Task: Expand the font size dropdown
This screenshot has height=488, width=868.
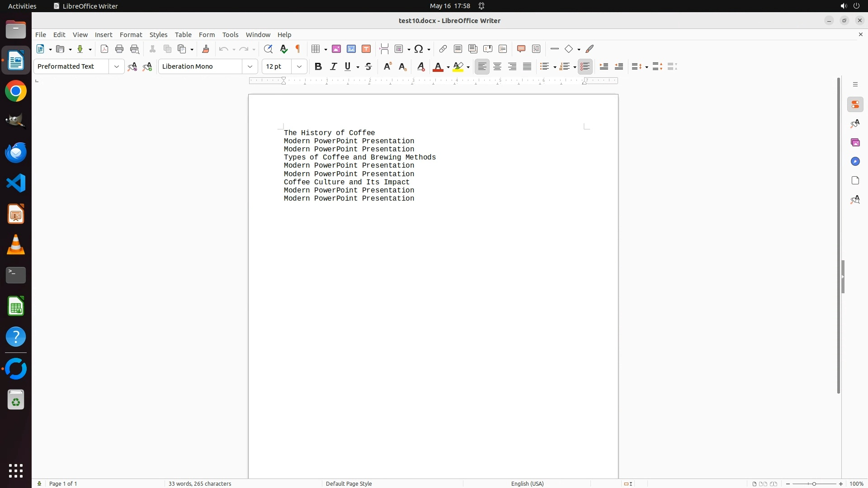Action: [x=299, y=67]
